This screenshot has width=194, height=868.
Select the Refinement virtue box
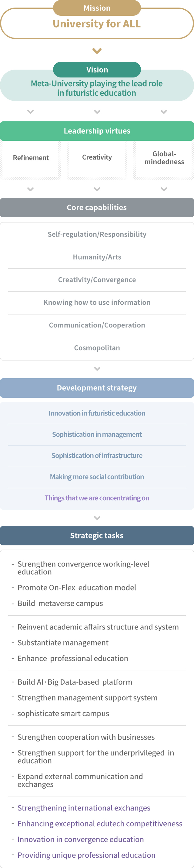(x=30, y=160)
